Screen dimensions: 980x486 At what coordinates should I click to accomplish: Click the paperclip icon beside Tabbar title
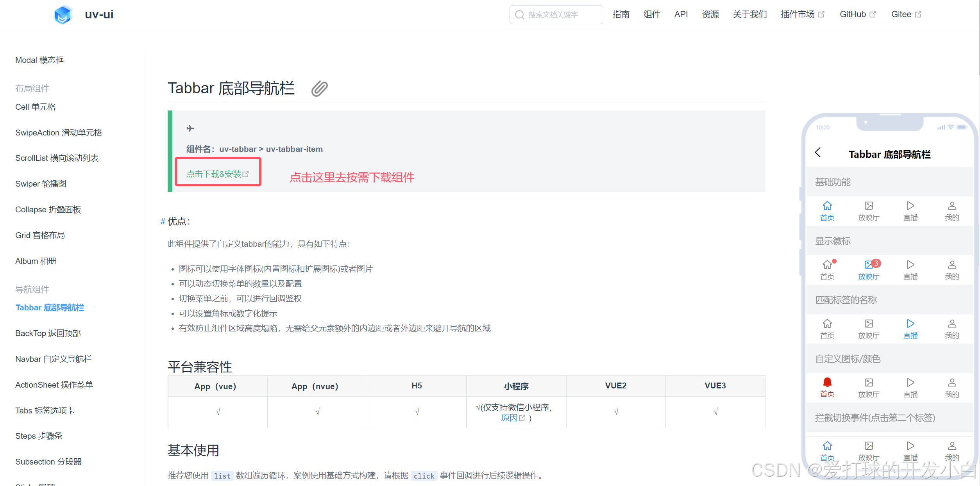tap(319, 89)
